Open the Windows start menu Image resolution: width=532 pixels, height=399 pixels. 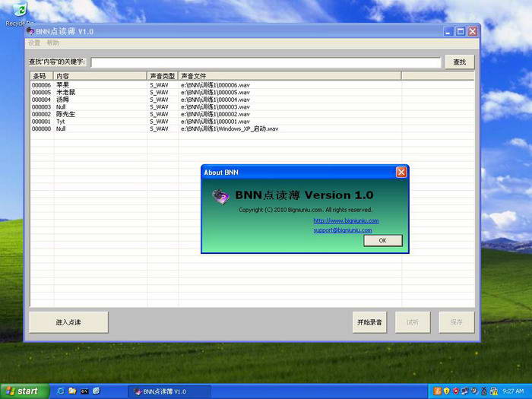point(24,391)
